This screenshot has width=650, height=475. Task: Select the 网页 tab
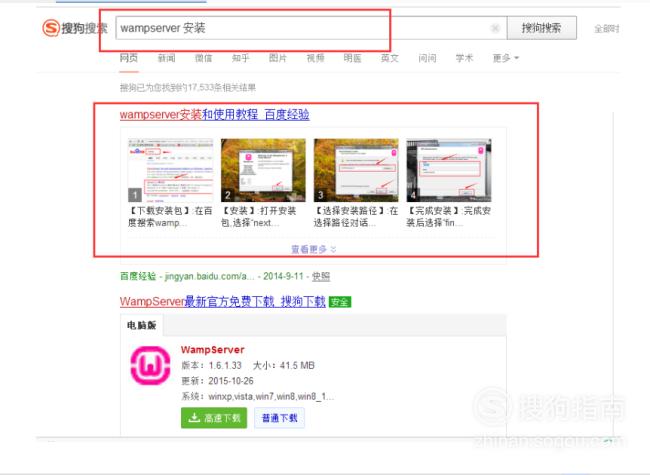click(129, 58)
